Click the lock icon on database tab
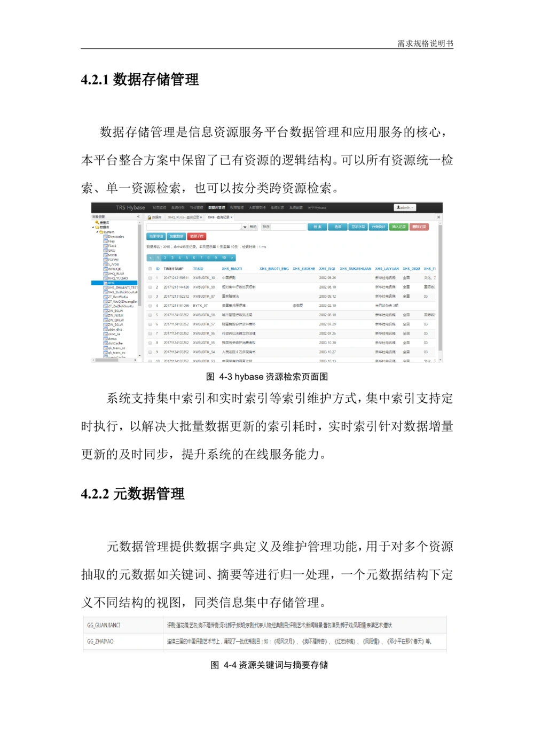This screenshot has width=534, height=756. pos(150,217)
